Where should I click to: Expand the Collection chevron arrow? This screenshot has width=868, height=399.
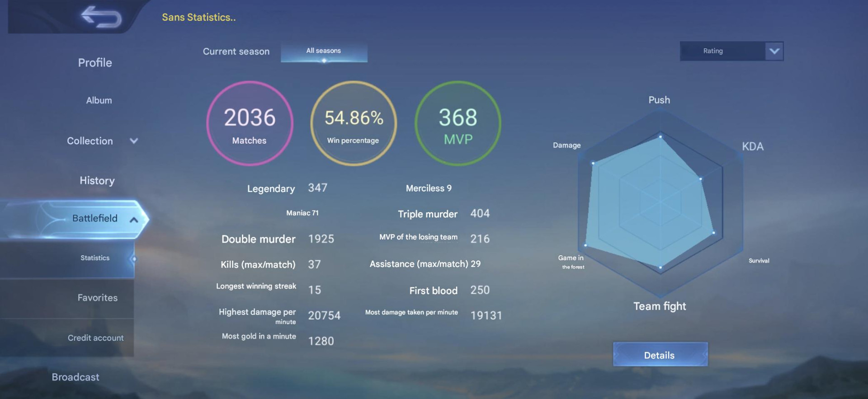[x=134, y=141]
